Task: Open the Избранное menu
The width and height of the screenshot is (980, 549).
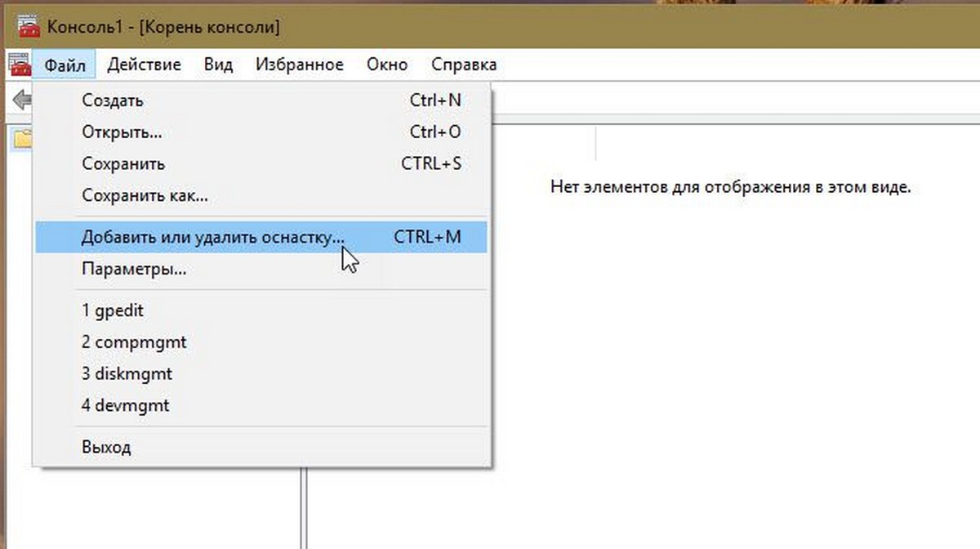Action: (299, 65)
